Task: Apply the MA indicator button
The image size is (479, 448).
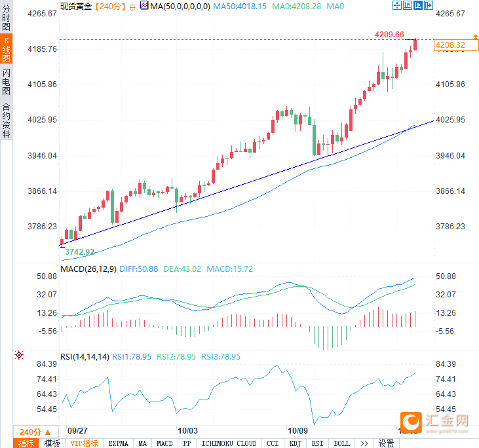Action: [x=142, y=443]
